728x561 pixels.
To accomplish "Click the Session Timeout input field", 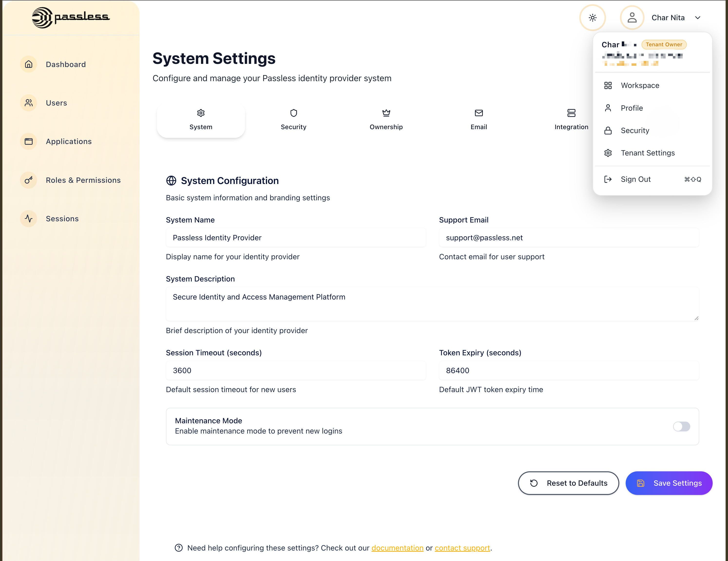I will tap(296, 370).
